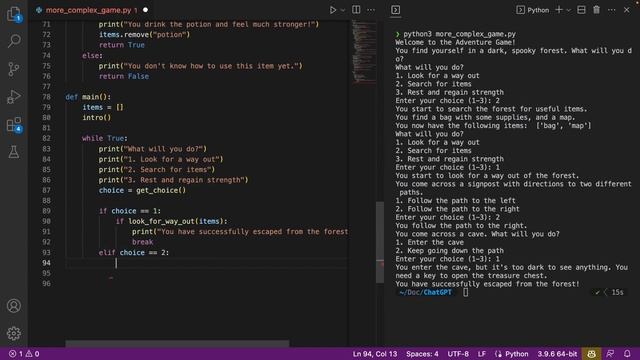Close the terminal panel

627,10
